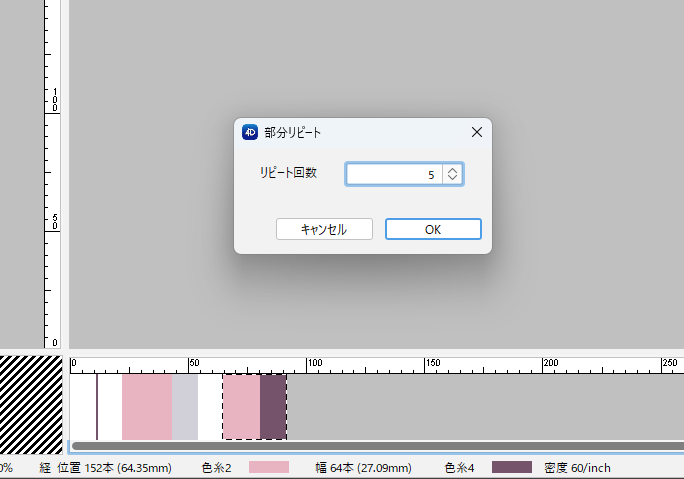Click the 50 mark on vertical ruler
This screenshot has height=479, width=684.
pyautogui.click(x=55, y=222)
